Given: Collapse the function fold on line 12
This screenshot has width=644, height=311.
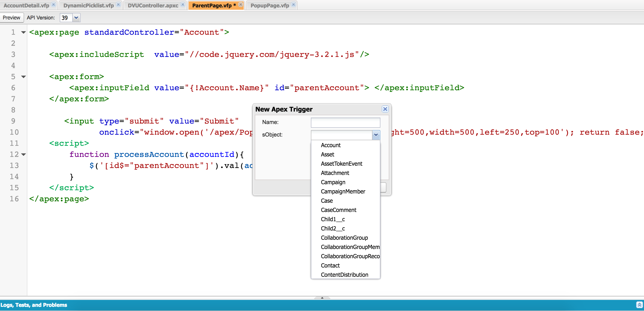Looking at the screenshot, I should (23, 154).
